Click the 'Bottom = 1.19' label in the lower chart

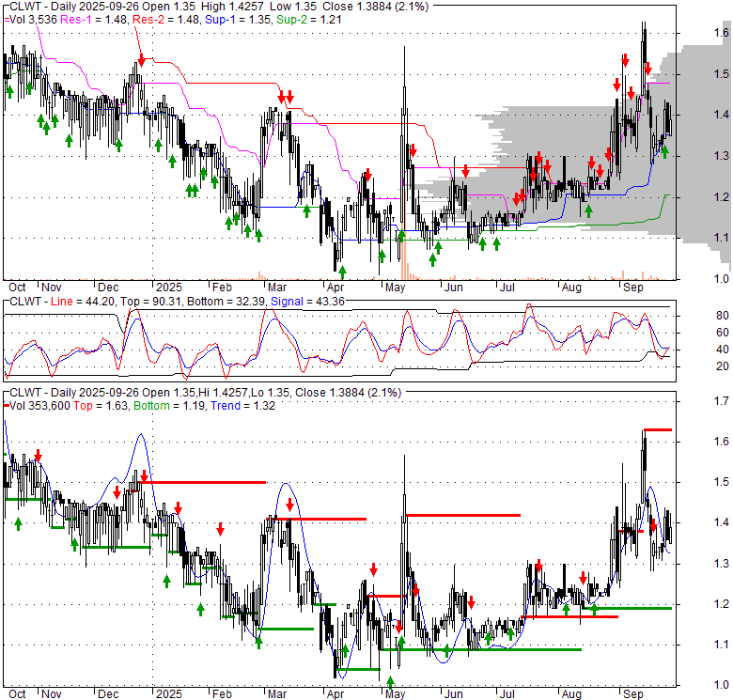169,406
